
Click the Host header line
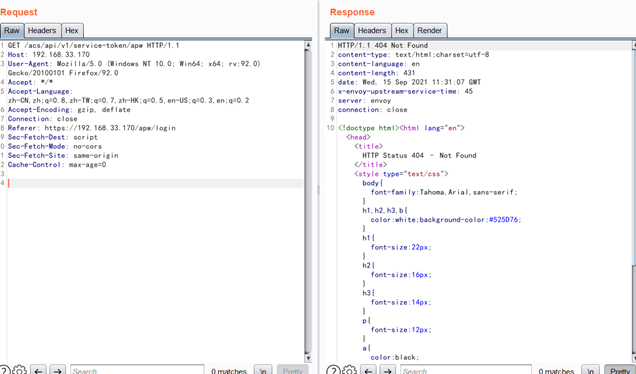point(49,54)
